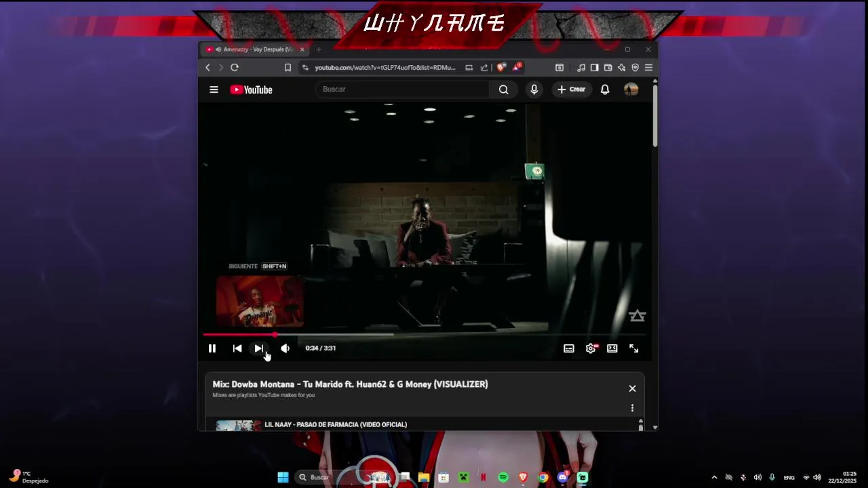
Task: Open Brave Rewards triangle icon
Action: [517, 67]
